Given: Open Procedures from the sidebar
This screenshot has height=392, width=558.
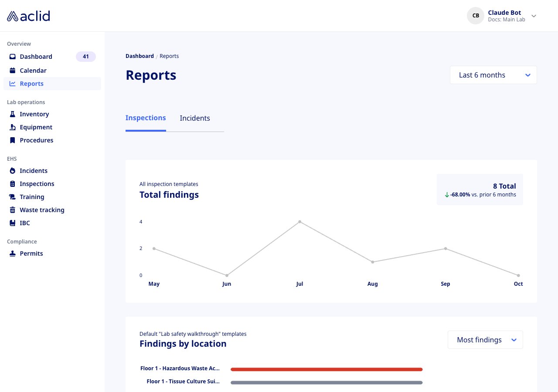Looking at the screenshot, I should [37, 140].
